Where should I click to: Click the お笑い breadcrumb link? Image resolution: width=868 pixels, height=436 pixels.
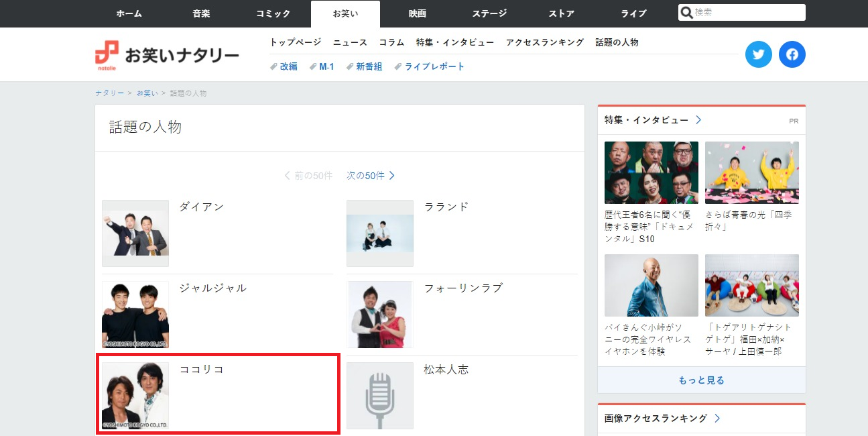(x=147, y=93)
